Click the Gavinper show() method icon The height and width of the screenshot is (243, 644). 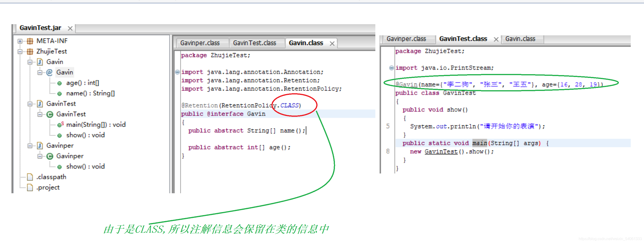[59, 167]
